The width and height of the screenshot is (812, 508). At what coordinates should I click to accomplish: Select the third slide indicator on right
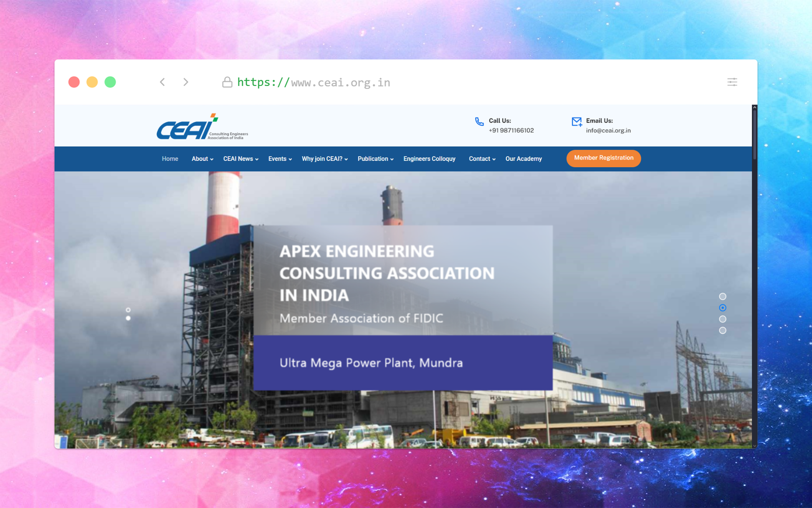(723, 319)
